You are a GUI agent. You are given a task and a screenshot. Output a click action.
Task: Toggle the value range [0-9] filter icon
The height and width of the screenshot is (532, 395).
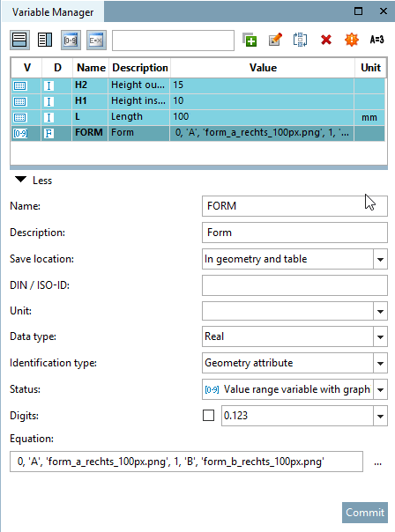pos(71,40)
